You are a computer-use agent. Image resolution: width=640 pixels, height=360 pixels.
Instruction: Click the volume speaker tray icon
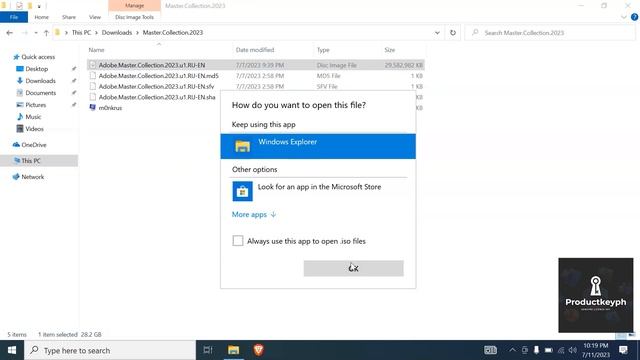[x=573, y=350]
